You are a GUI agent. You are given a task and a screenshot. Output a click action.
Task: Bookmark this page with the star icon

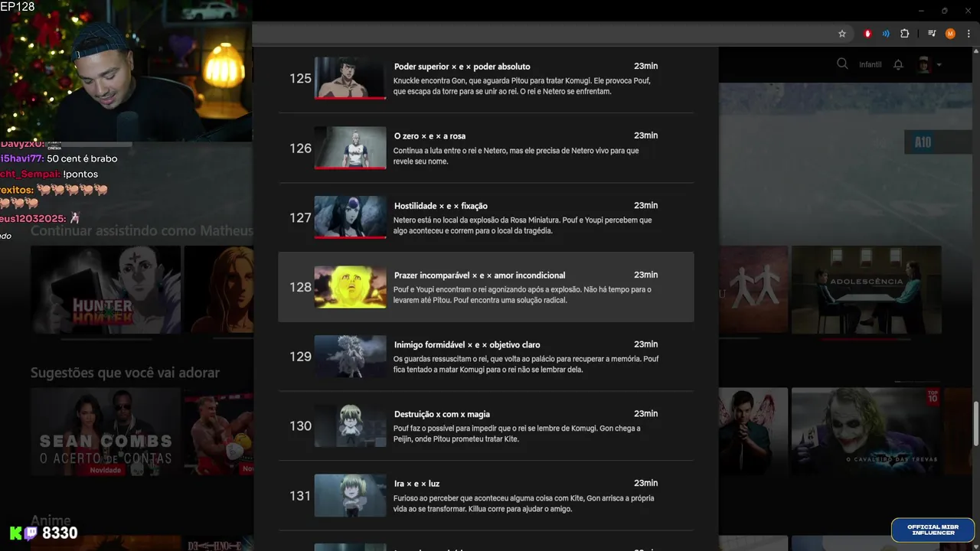click(x=842, y=34)
